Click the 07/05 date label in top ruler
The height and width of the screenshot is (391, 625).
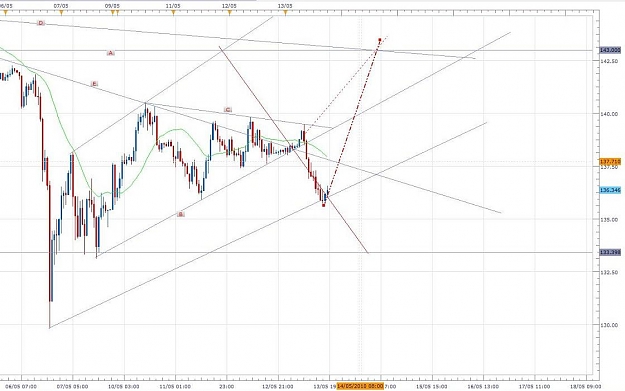point(61,6)
